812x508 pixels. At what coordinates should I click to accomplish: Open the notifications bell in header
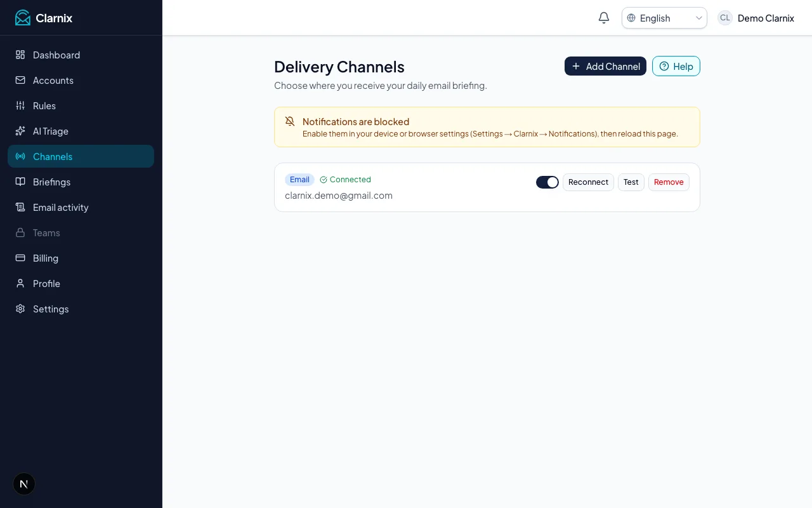[x=604, y=18]
